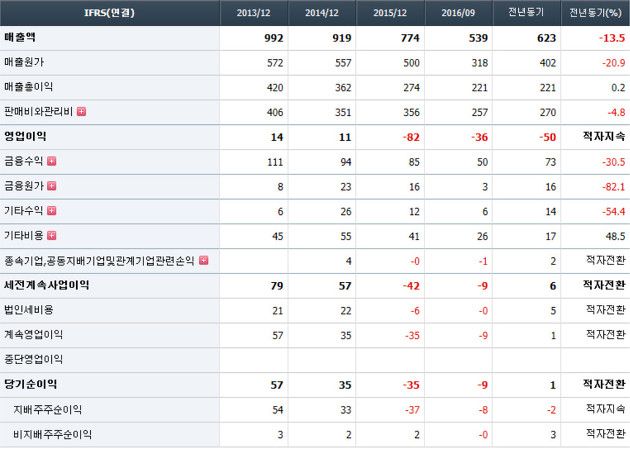Select 매출원가 change value -20.9

point(614,63)
